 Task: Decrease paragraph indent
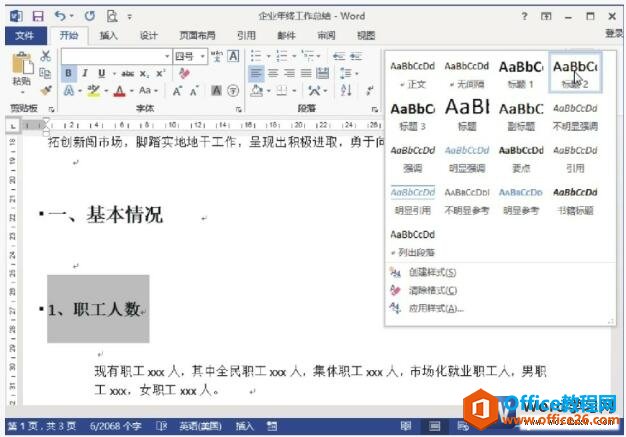point(339,56)
